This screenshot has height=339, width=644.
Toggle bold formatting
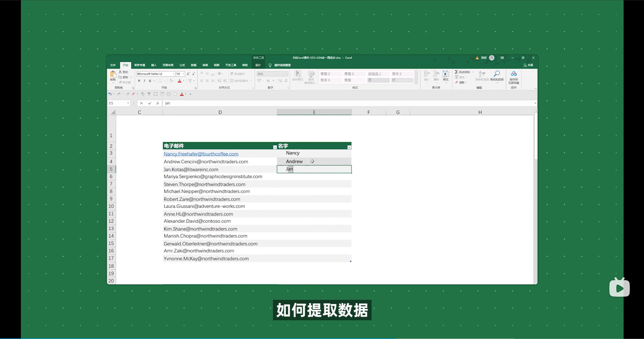tap(139, 81)
